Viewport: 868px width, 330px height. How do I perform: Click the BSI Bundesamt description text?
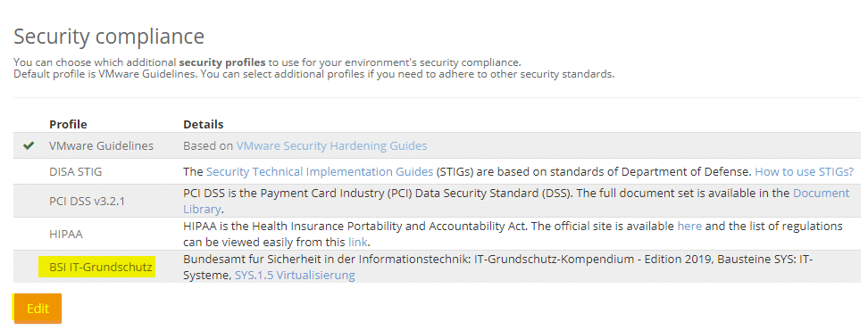pyautogui.click(x=497, y=267)
